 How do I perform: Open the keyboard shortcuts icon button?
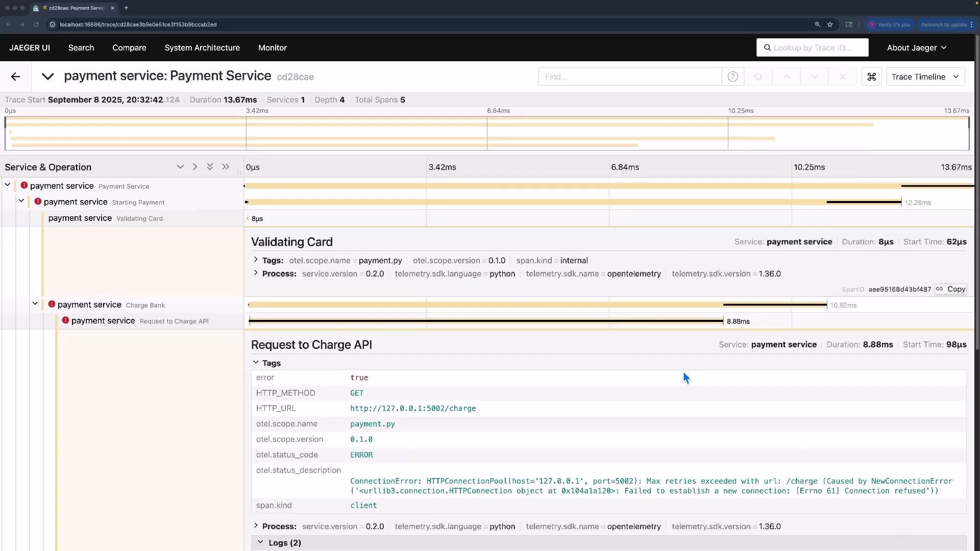click(872, 77)
